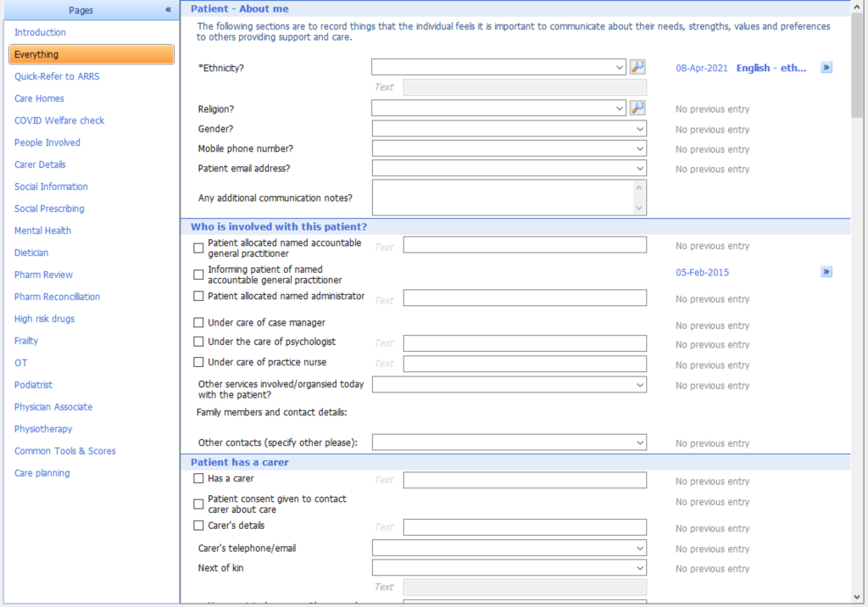Open the OT page

(x=21, y=363)
